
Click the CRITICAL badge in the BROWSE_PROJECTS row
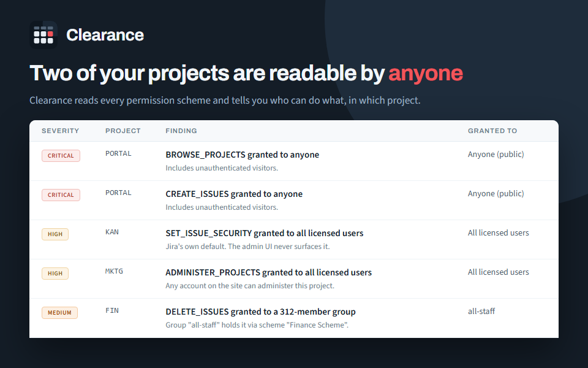pyautogui.click(x=61, y=156)
